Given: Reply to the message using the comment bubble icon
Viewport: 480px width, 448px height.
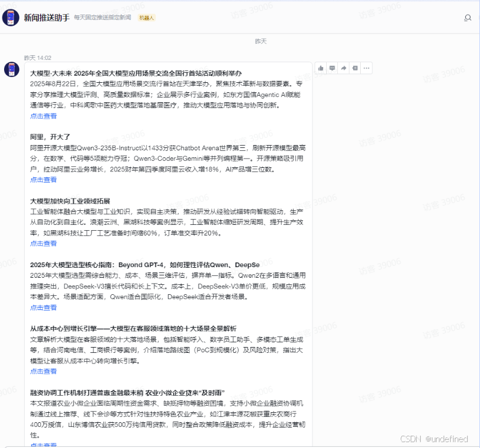Looking at the screenshot, I should click(x=332, y=68).
